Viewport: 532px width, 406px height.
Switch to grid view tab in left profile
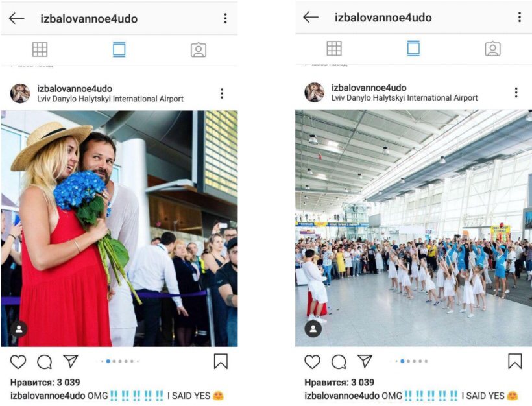coord(40,49)
